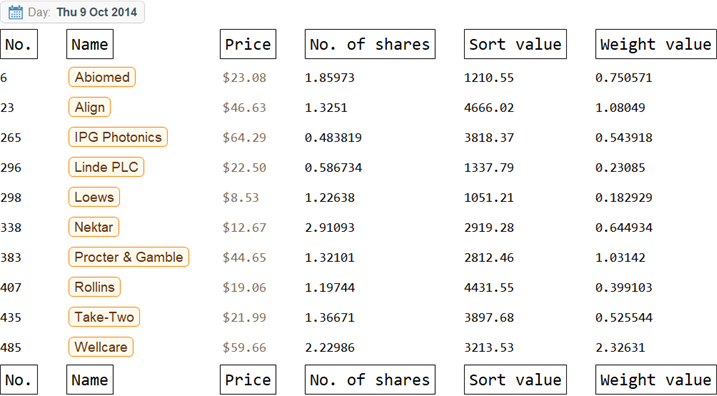Click bottom Sort value header
The width and height of the screenshot is (717, 396).
point(515,380)
